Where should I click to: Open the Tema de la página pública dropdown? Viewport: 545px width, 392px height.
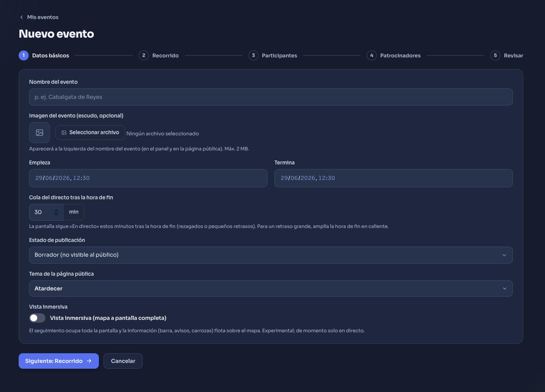coord(271,288)
